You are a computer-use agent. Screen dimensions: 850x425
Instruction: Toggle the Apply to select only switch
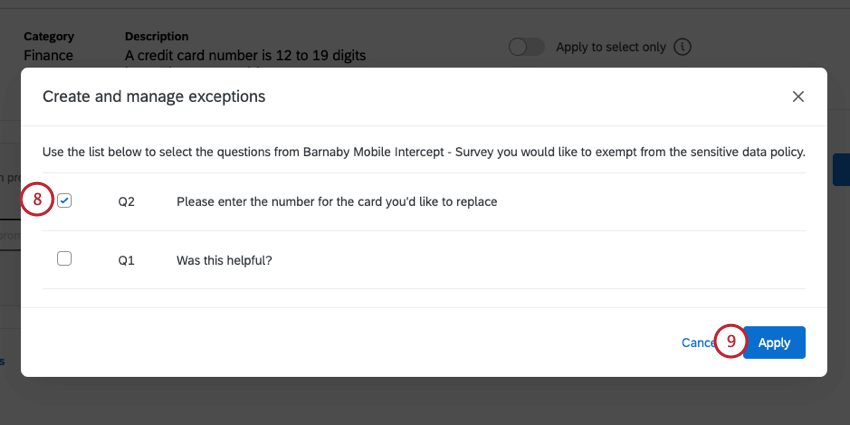[x=526, y=47]
